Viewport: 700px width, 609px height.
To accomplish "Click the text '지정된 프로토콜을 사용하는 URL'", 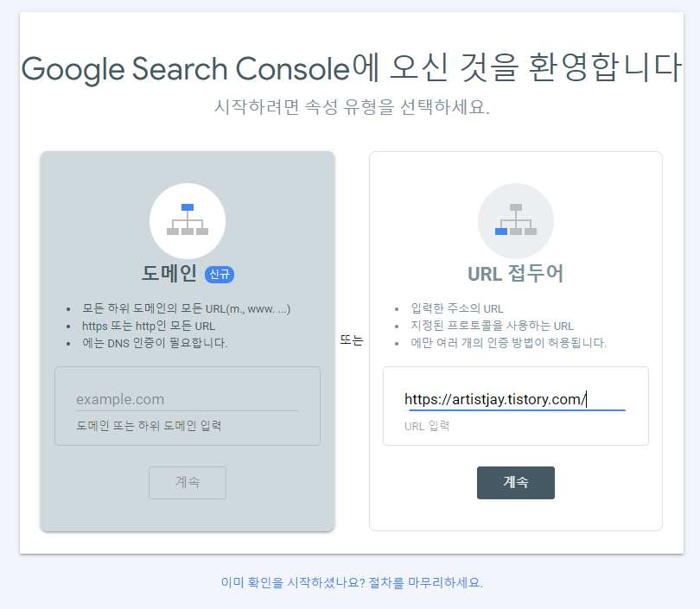I will 493,327.
